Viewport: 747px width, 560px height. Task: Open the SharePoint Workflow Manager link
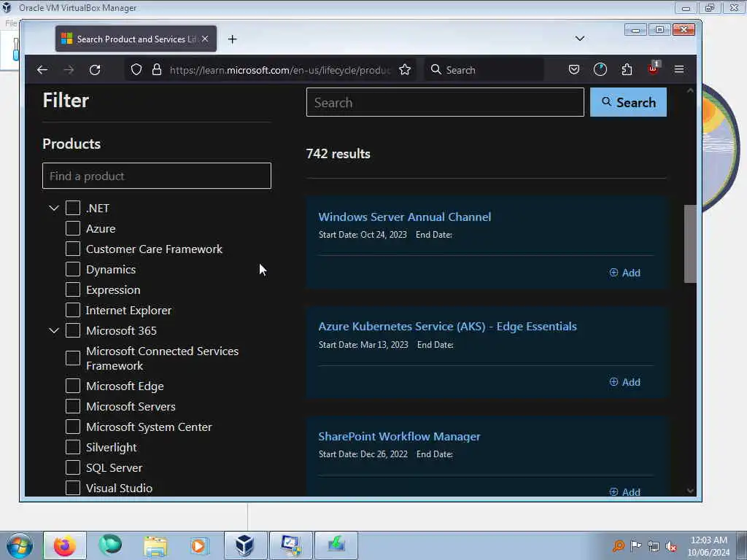(x=399, y=437)
